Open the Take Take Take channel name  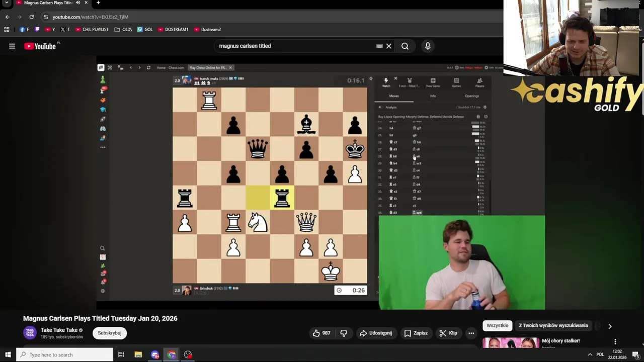pos(59,330)
